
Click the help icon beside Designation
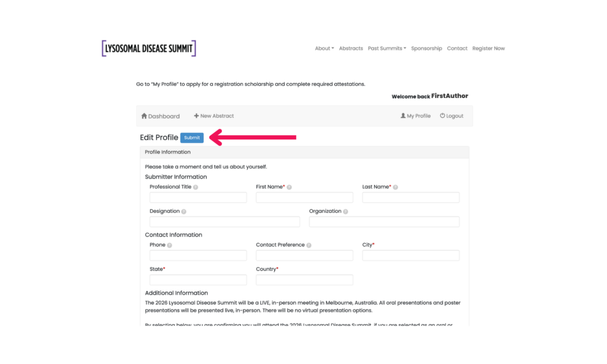pyautogui.click(x=184, y=212)
